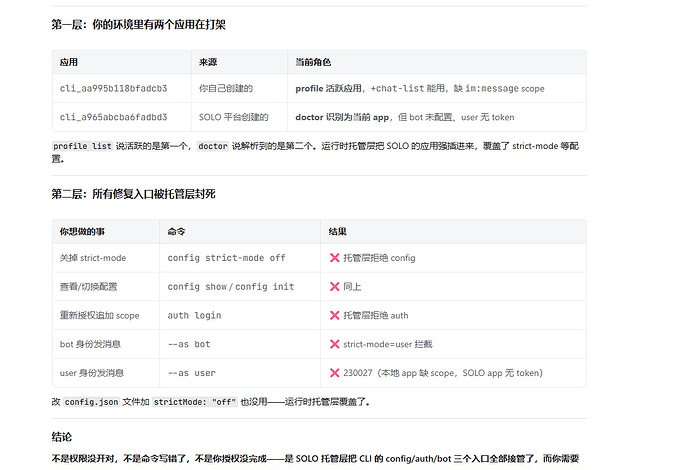The image size is (690, 470).
Task: Click the red X beside 'strict-mode=user 拦截'
Action: point(334,344)
